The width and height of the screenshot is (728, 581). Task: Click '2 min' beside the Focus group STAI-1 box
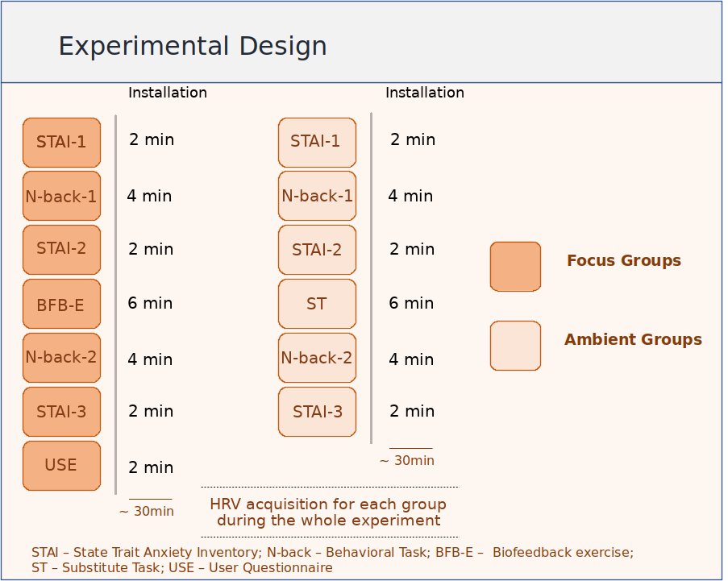152,139
